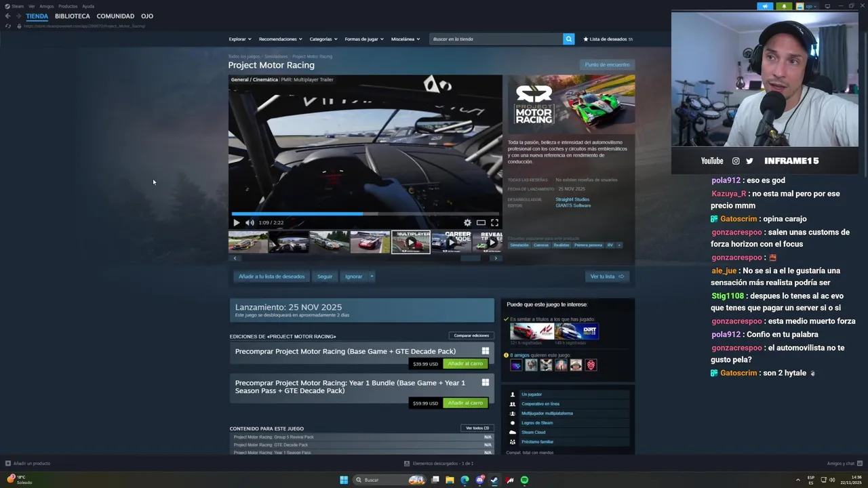Add Year 1 Bundle $59.99 to cart
868x488 pixels.
[465, 403]
